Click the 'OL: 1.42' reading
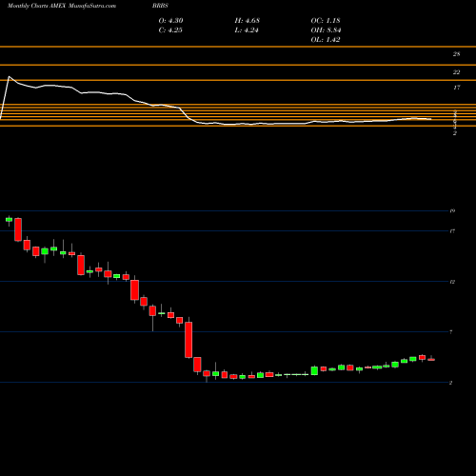This screenshot has width=476, height=476. [326, 40]
